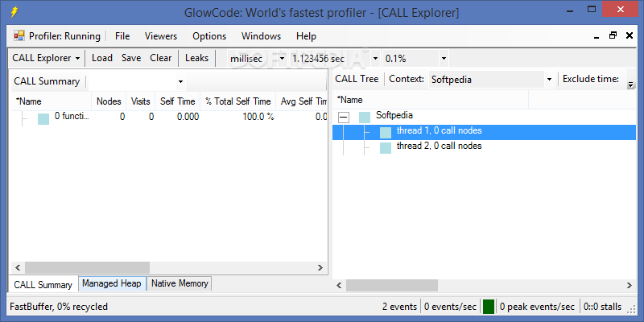Click the CALL Summary horizontal scrollbar thumb
The height and width of the screenshot is (322, 644).
87,268
